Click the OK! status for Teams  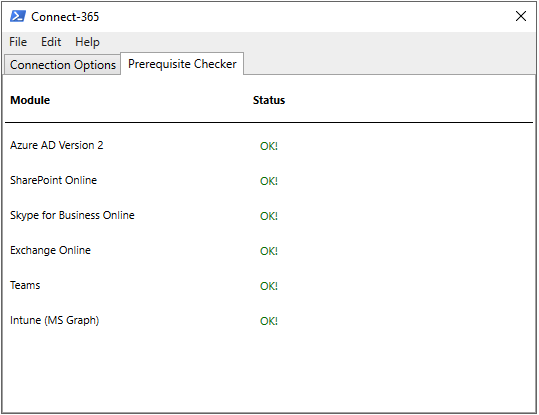click(x=269, y=286)
